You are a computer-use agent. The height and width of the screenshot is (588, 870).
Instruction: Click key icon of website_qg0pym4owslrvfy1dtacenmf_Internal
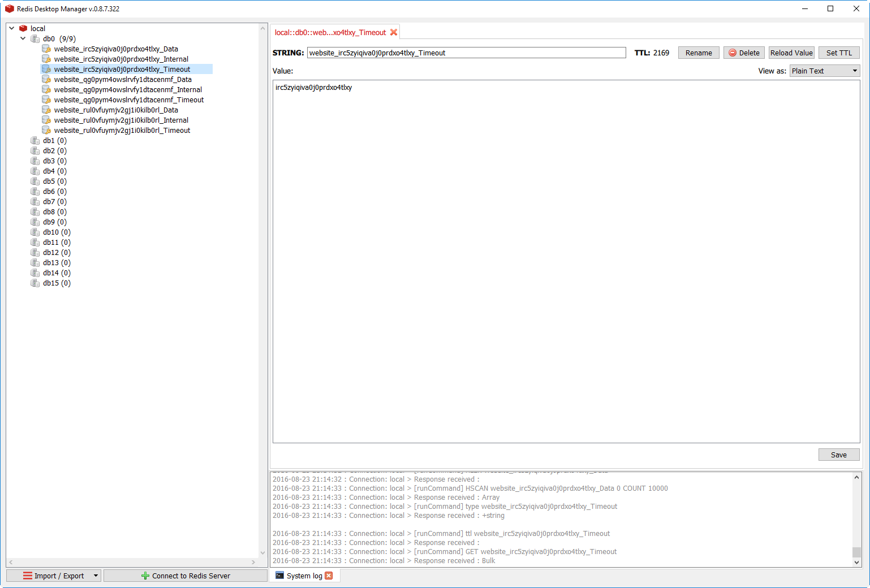click(x=46, y=89)
